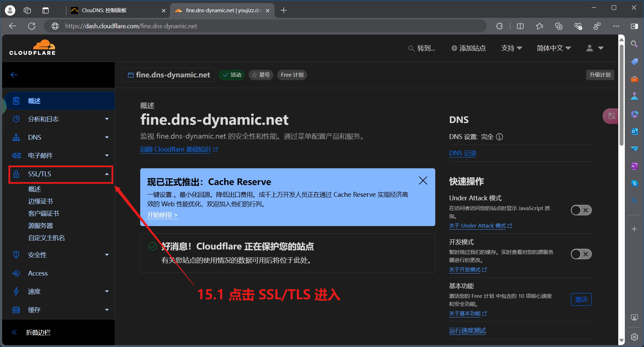The height and width of the screenshot is (347, 644).
Task: Click the 速度 lightning bolt icon
Action: pyautogui.click(x=16, y=291)
